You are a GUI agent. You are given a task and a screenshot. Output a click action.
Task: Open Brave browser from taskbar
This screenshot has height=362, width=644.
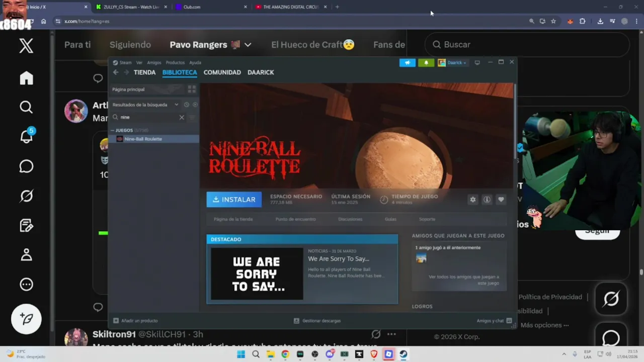click(374, 354)
